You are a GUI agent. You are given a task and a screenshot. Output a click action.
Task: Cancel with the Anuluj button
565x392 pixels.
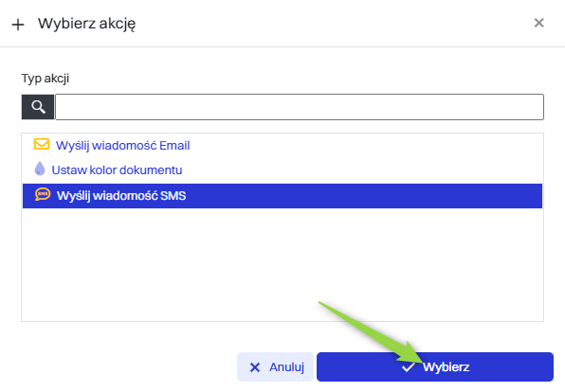[x=275, y=366]
